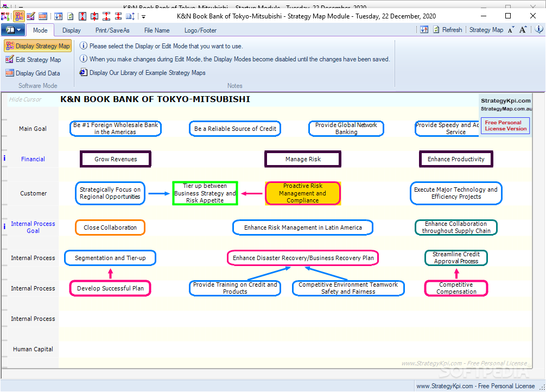Click the blue info bubble icon
The height and width of the screenshot is (392, 546).
click(539, 29)
